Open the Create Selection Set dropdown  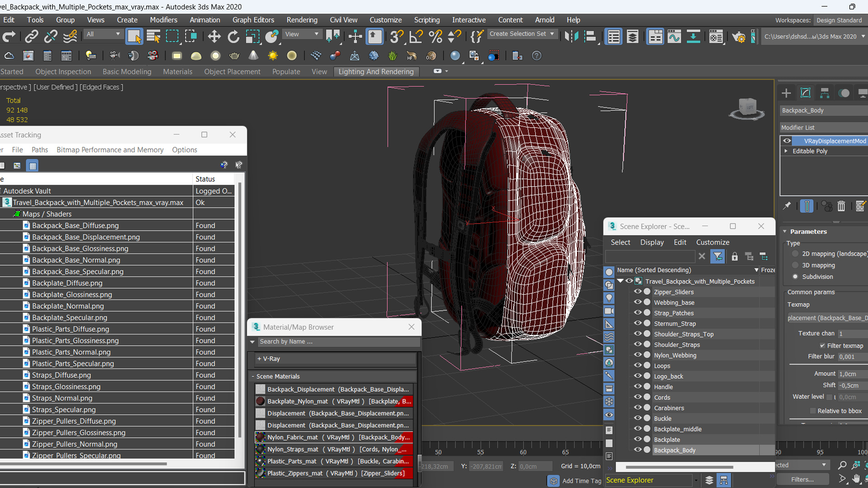pos(552,34)
